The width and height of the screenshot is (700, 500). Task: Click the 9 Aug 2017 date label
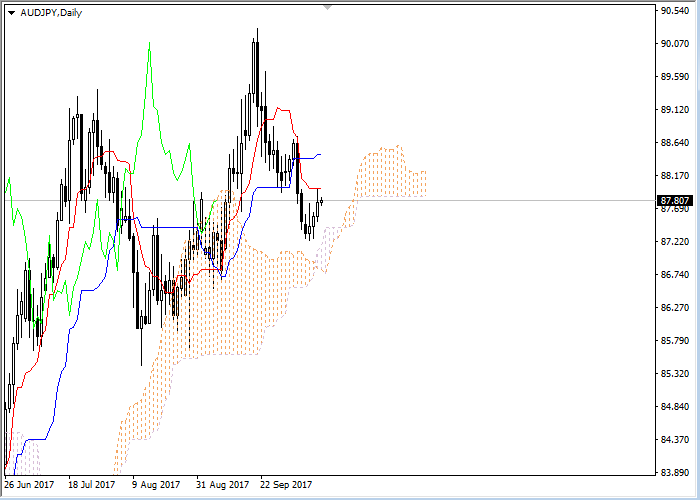pyautogui.click(x=156, y=485)
